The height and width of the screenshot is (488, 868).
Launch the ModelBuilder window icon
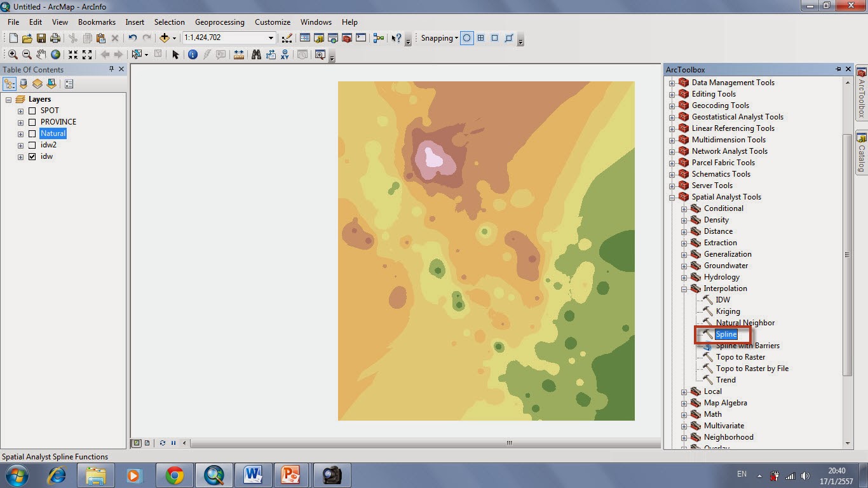(379, 38)
